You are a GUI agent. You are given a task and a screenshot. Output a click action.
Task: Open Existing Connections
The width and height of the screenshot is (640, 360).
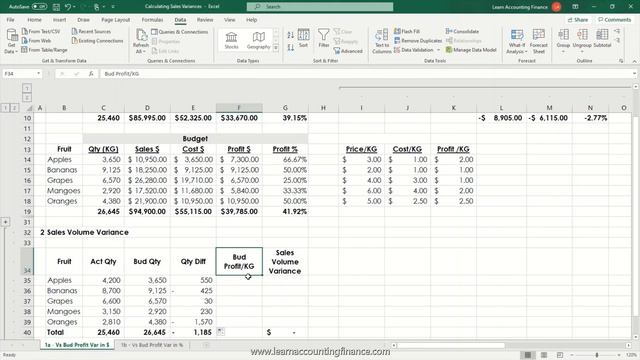[97, 41]
